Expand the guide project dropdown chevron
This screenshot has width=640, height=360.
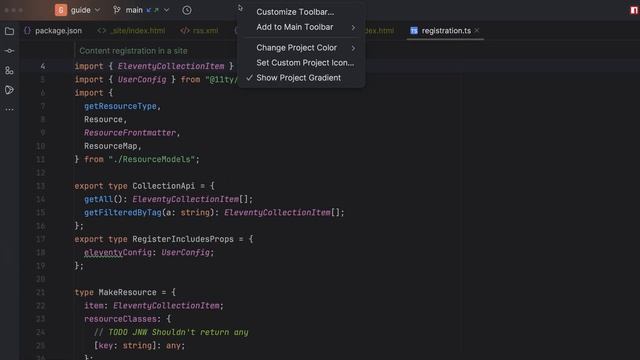(97, 10)
